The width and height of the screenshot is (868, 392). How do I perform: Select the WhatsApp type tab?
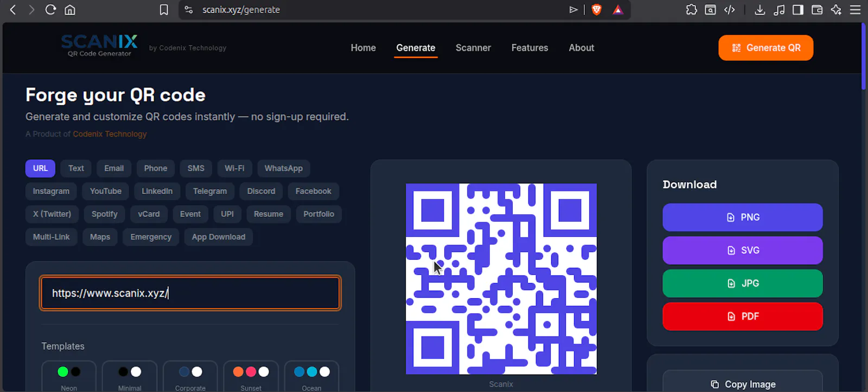click(x=284, y=169)
